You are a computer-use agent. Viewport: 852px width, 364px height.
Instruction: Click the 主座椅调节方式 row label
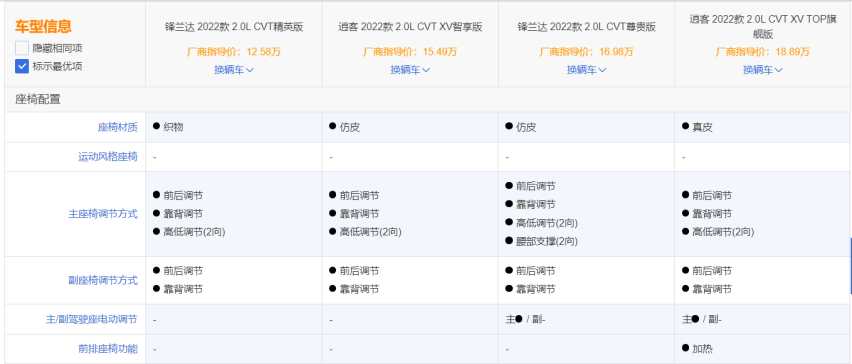(x=103, y=214)
